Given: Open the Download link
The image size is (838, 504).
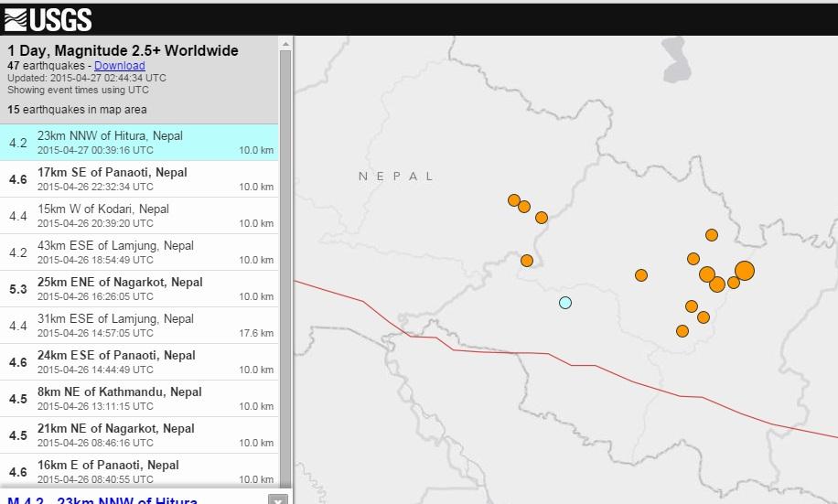Looking at the screenshot, I should (120, 66).
